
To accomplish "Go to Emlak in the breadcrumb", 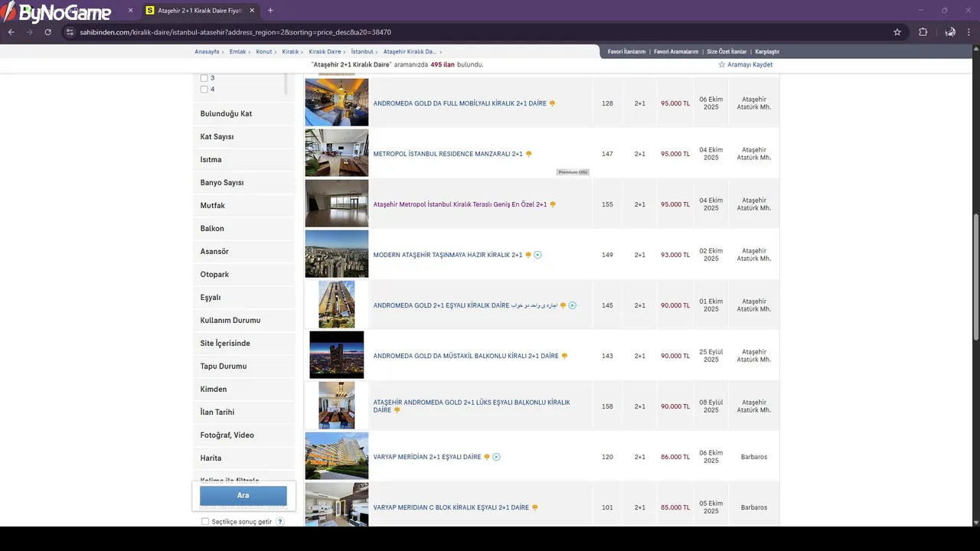I will [237, 52].
